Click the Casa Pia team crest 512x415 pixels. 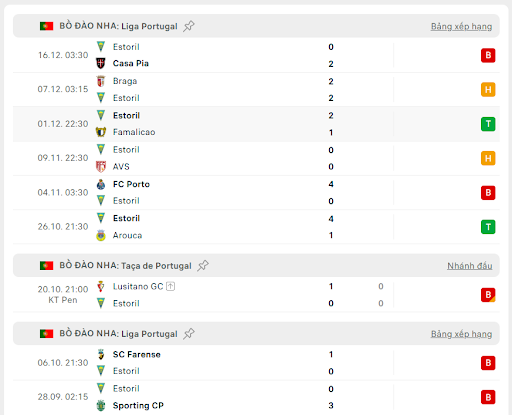click(x=101, y=63)
